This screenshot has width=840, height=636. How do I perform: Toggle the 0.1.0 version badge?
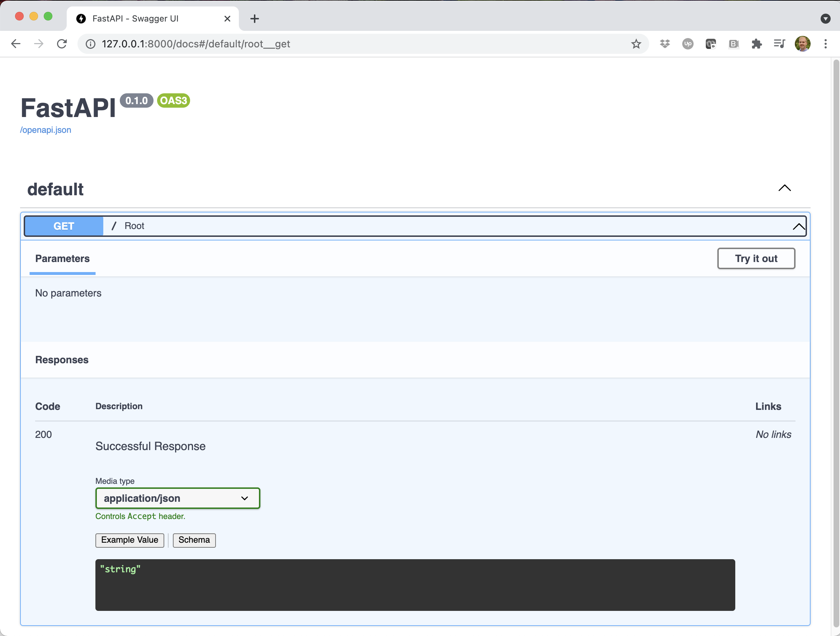point(136,100)
